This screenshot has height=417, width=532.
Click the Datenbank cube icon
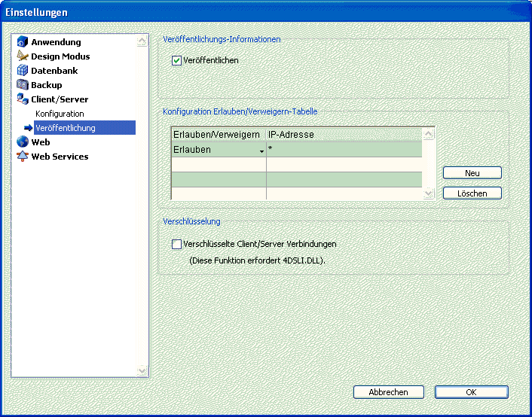tap(23, 71)
